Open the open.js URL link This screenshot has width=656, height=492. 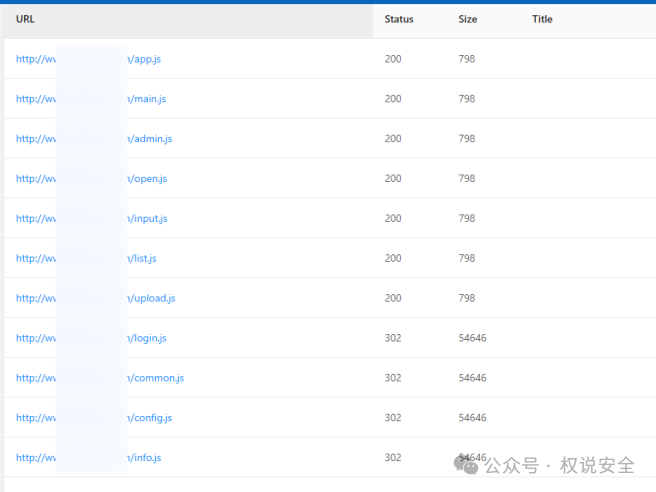(x=91, y=179)
